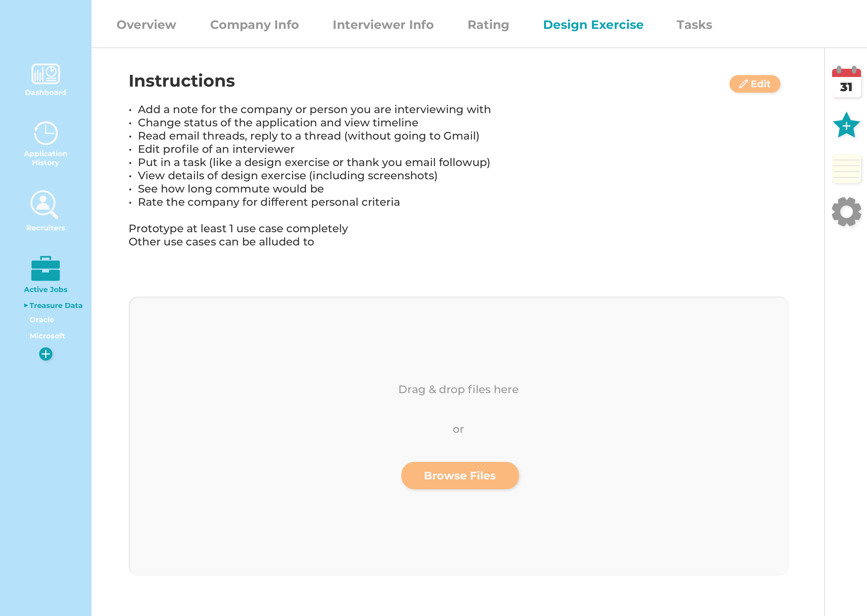Collapse the Treasure Data arrow

pos(26,305)
